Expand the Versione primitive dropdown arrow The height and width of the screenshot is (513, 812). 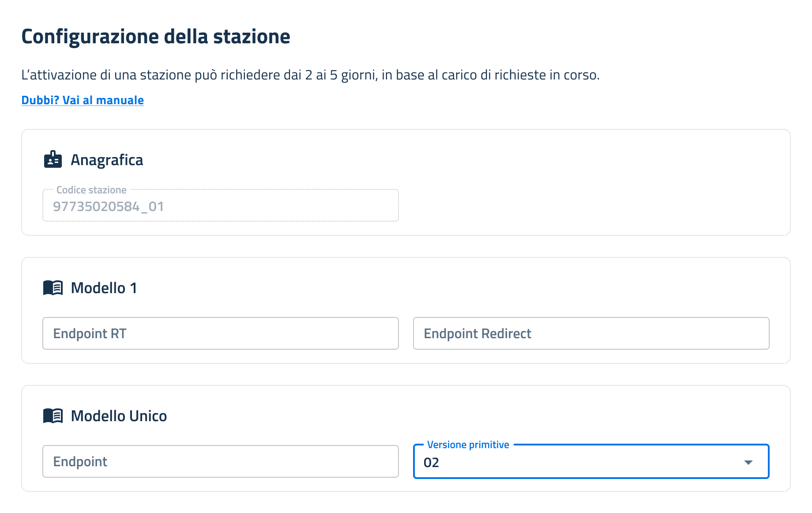[748, 462]
